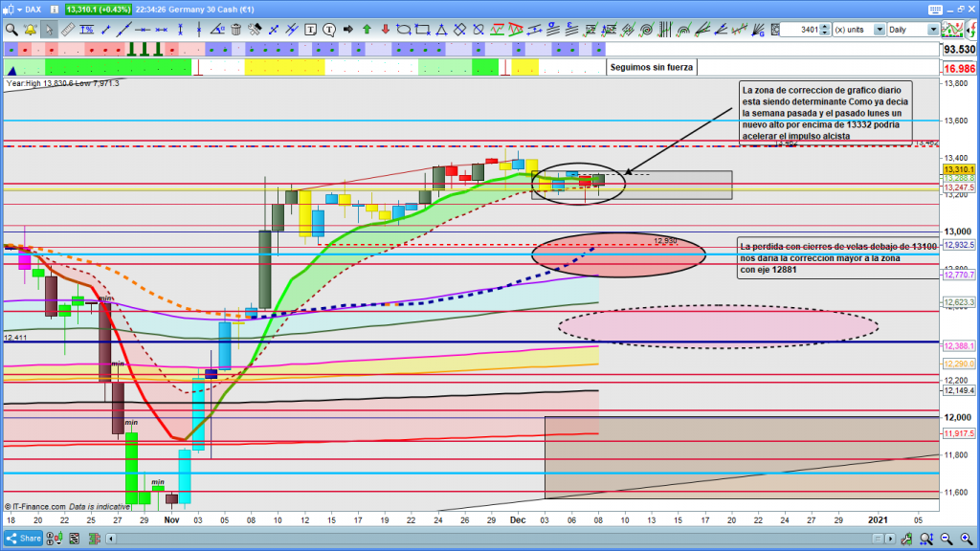Image resolution: width=980 pixels, height=551 pixels.
Task: Insert a green up arrow marker
Action: tap(366, 30)
